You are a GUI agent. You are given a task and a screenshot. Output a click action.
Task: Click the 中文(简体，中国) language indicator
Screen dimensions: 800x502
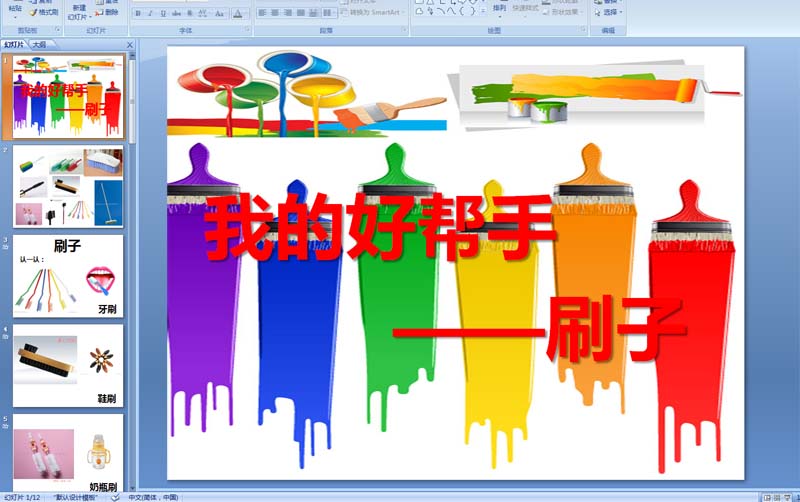point(153,497)
